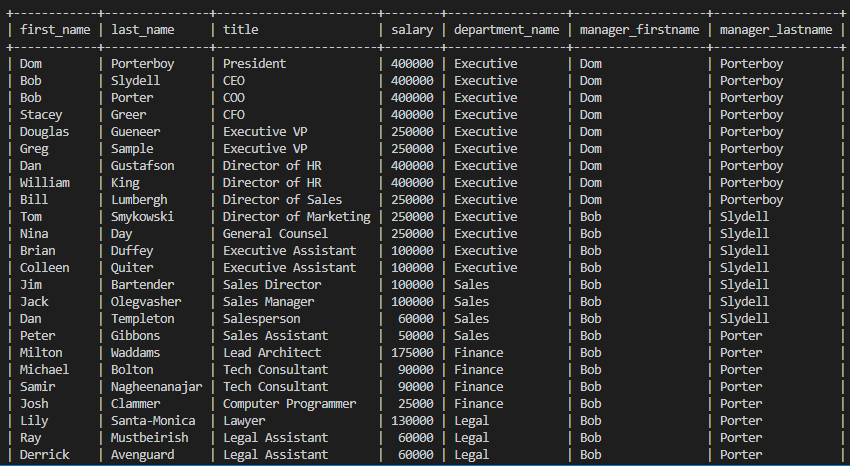Image resolution: width=850 pixels, height=466 pixels.
Task: Select the last name 'Bolton'
Action: [132, 370]
